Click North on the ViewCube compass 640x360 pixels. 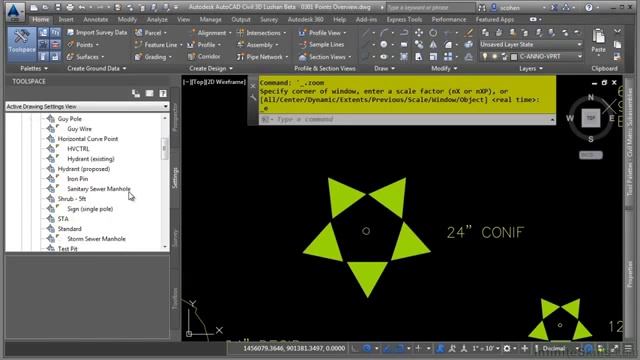591,97
